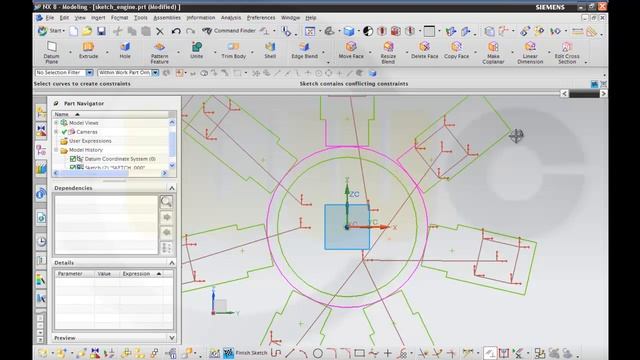Expand the Preview panel

(x=172, y=338)
